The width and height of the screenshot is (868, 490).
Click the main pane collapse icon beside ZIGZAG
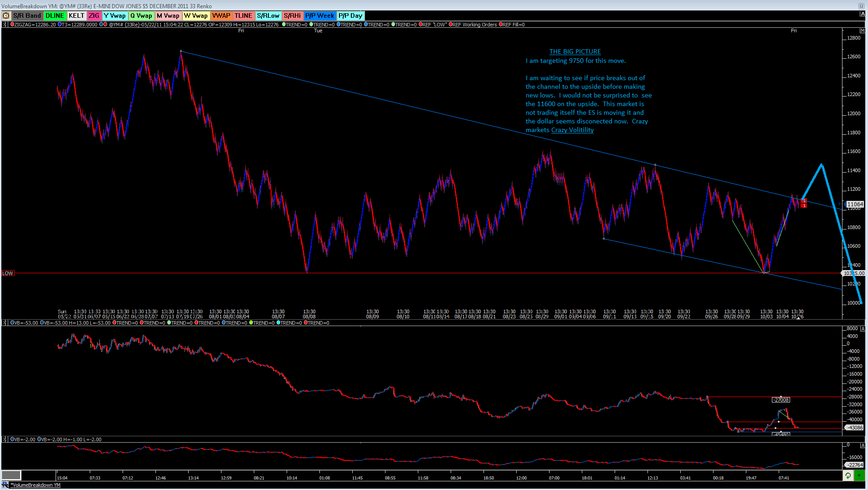click(x=5, y=25)
